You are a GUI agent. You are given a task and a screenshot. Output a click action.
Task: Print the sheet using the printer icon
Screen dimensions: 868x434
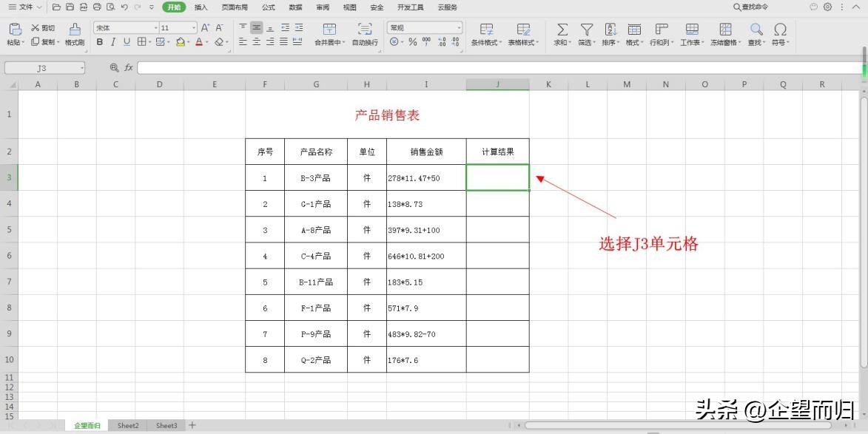pyautogui.click(x=98, y=7)
